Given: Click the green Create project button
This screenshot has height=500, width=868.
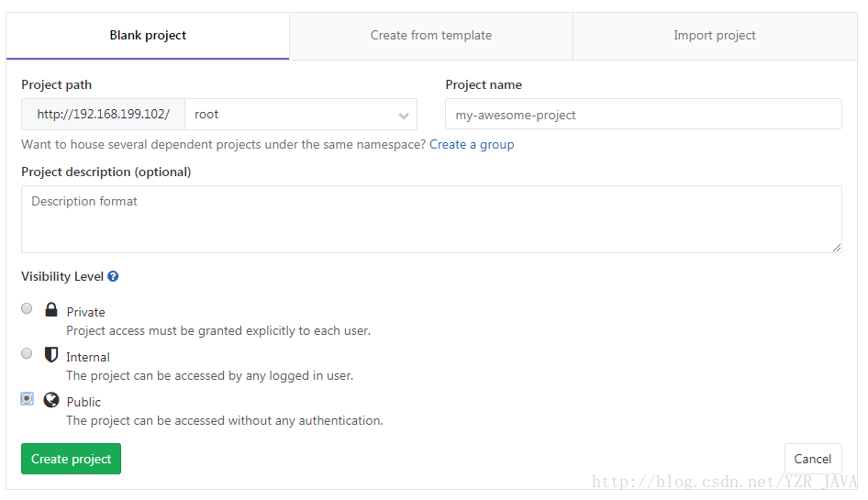Looking at the screenshot, I should (x=71, y=459).
